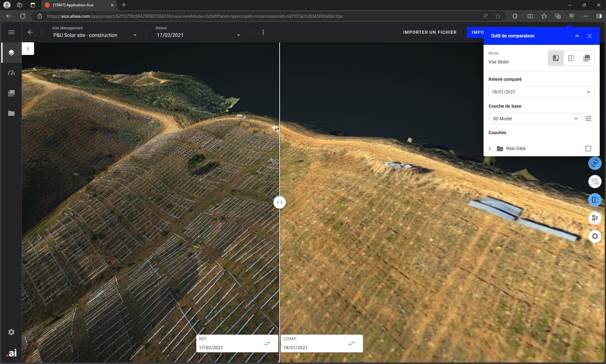The width and height of the screenshot is (606, 364).
Task: Tick the Raw Data layer checkbox
Action: [x=588, y=148]
